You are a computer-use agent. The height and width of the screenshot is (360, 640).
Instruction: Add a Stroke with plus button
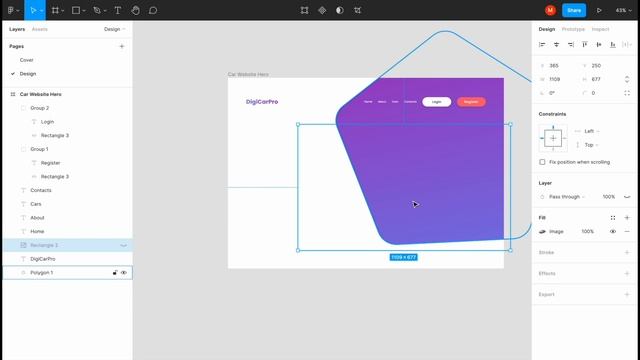(627, 252)
